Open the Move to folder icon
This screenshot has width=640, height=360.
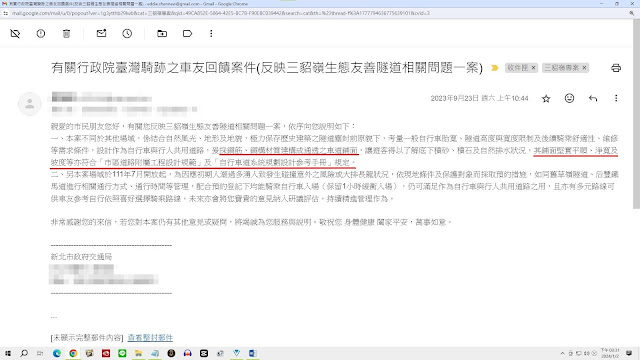pyautogui.click(x=162, y=33)
